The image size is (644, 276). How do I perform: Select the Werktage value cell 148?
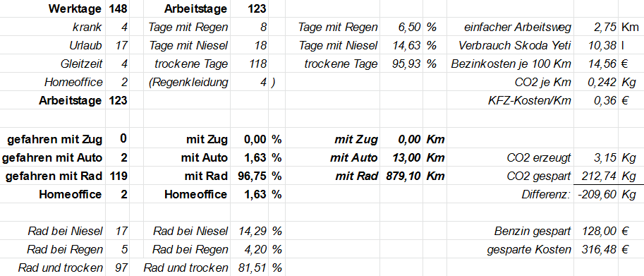pos(118,8)
